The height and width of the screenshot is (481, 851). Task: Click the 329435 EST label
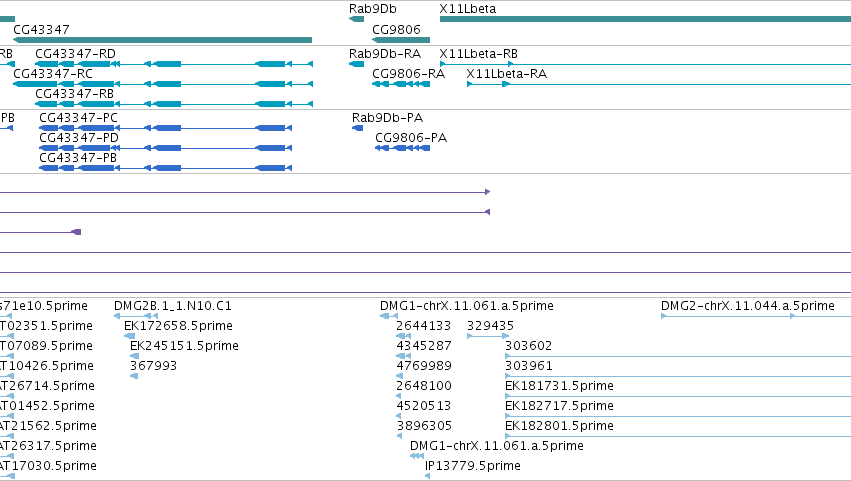click(490, 326)
